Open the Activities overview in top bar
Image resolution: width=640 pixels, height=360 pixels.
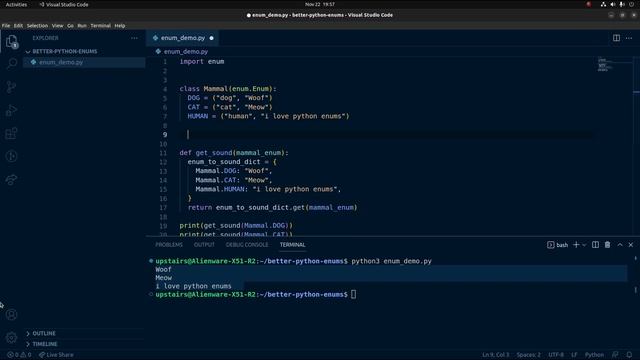click(16, 4)
